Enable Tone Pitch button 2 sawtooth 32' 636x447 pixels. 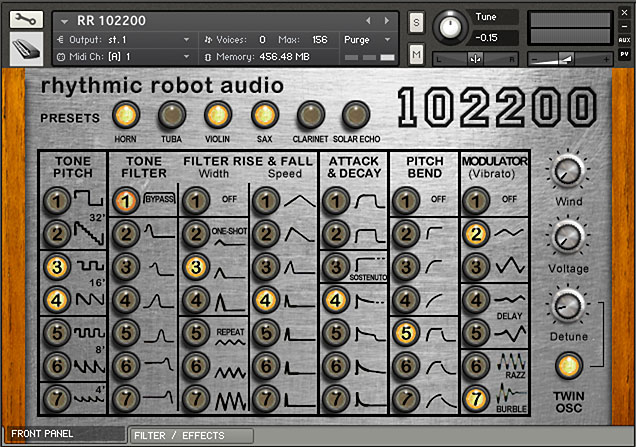click(x=57, y=234)
